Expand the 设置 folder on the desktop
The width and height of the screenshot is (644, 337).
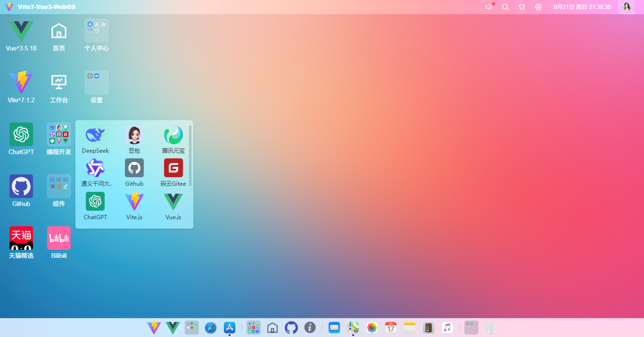click(x=97, y=83)
